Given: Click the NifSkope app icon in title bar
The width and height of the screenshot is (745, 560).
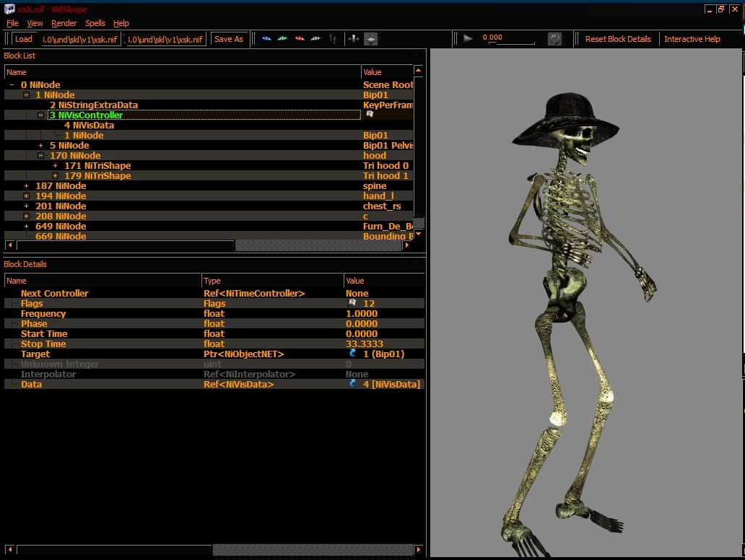Looking at the screenshot, I should [9, 9].
